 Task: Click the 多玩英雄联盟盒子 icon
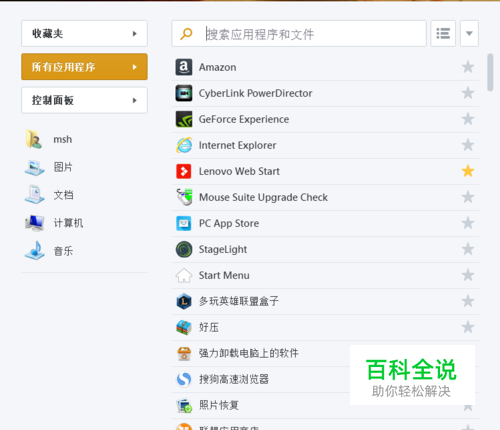point(184,301)
